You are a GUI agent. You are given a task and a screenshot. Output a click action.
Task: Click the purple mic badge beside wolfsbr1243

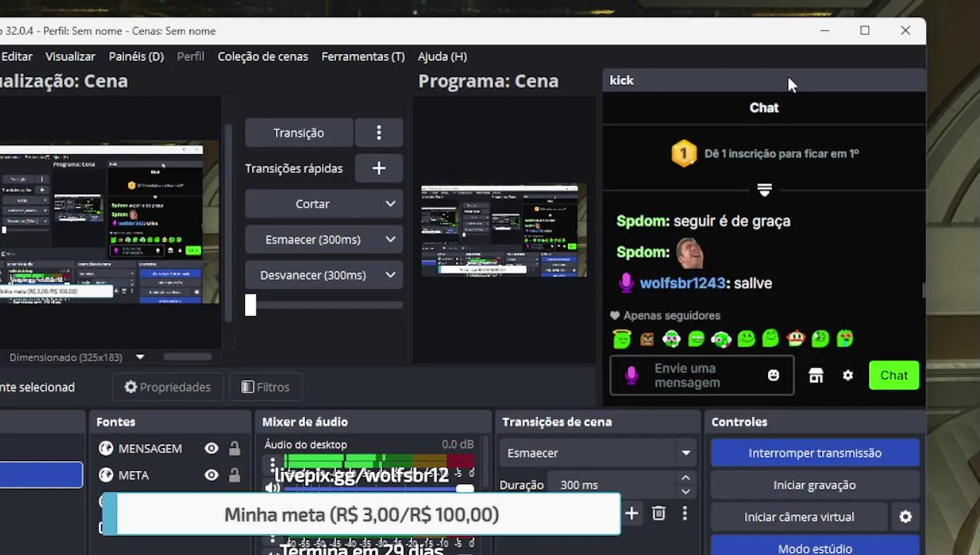(x=626, y=283)
